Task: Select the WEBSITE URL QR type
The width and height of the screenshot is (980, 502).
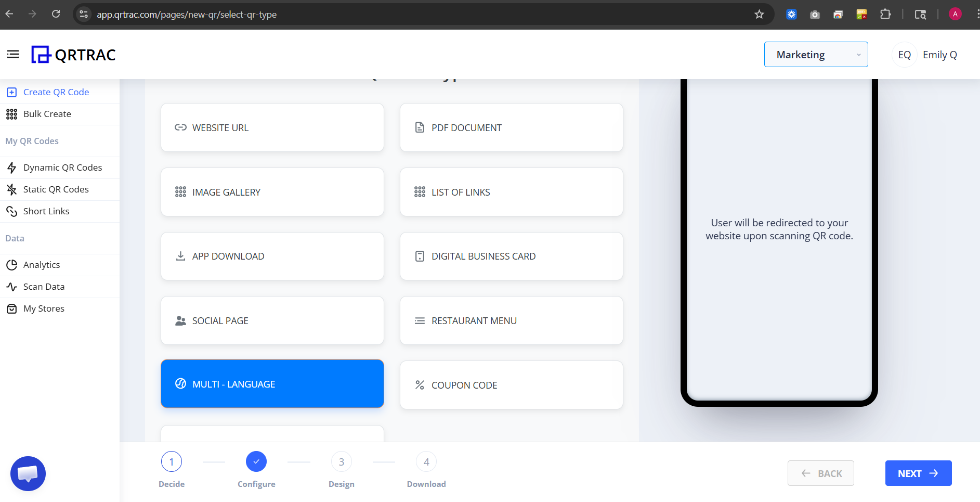Action: tap(272, 127)
